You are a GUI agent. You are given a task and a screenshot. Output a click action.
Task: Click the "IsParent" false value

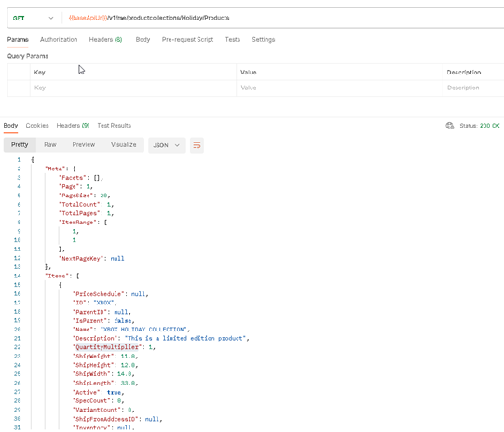click(123, 321)
